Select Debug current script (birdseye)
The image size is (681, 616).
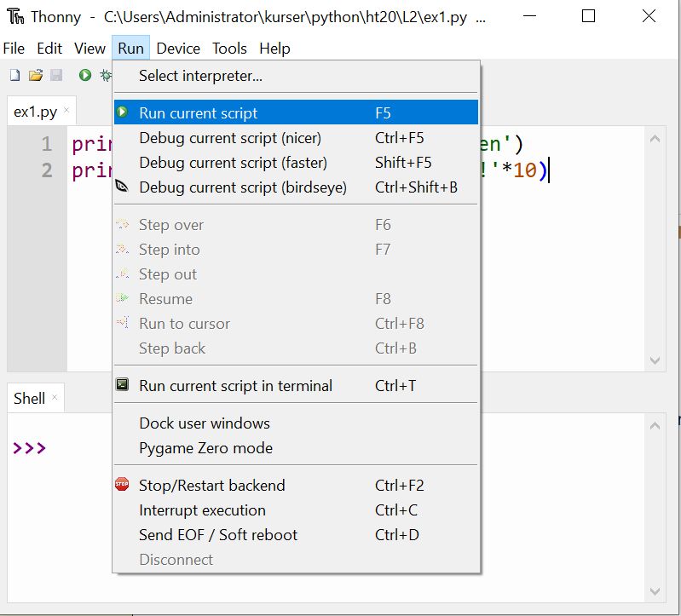click(296, 187)
